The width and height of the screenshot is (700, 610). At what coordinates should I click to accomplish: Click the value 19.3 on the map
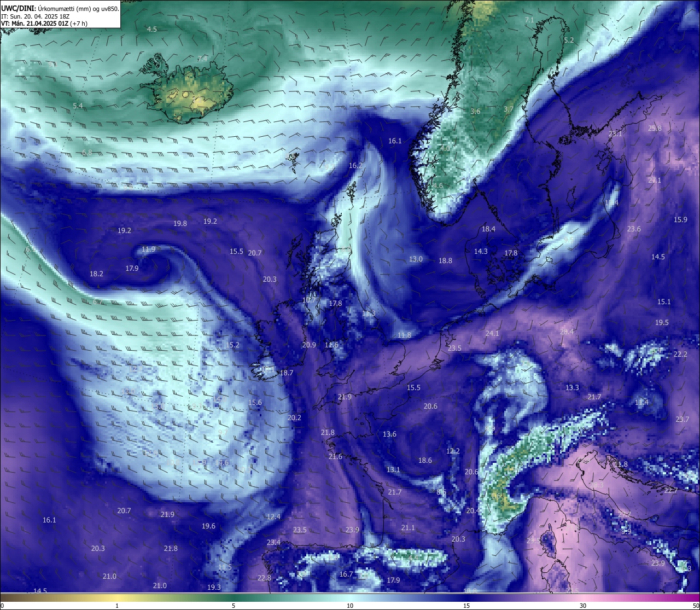214,587
